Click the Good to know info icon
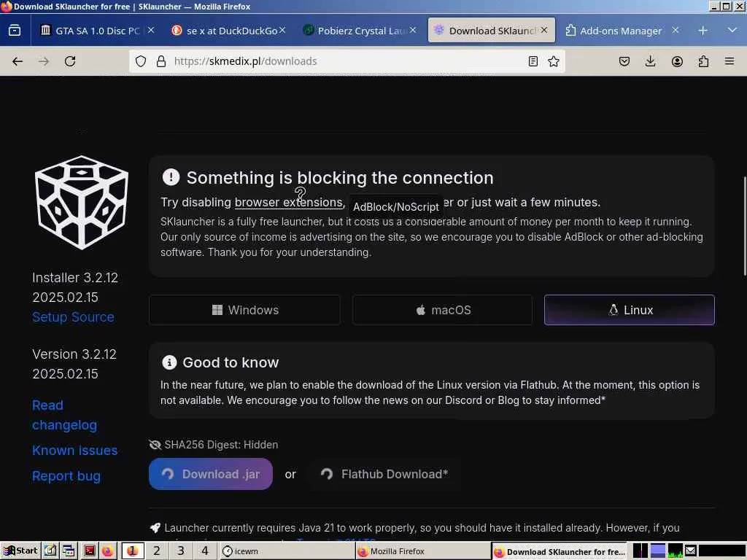 [x=169, y=362]
